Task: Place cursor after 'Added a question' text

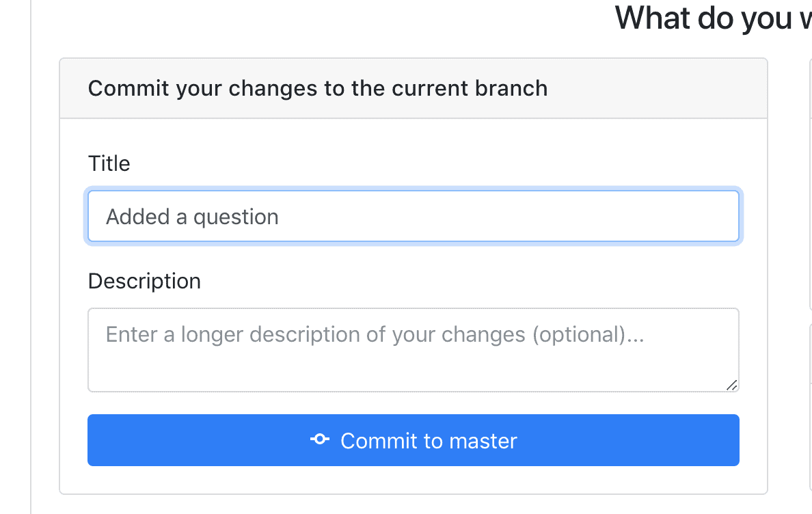Action: point(280,217)
